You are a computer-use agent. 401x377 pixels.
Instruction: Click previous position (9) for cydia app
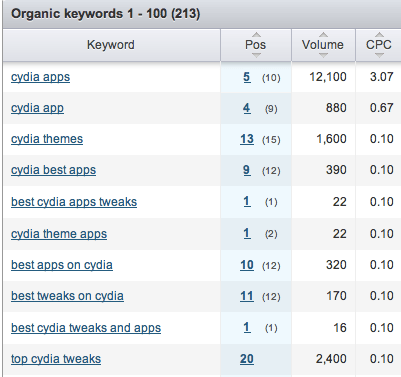271,109
